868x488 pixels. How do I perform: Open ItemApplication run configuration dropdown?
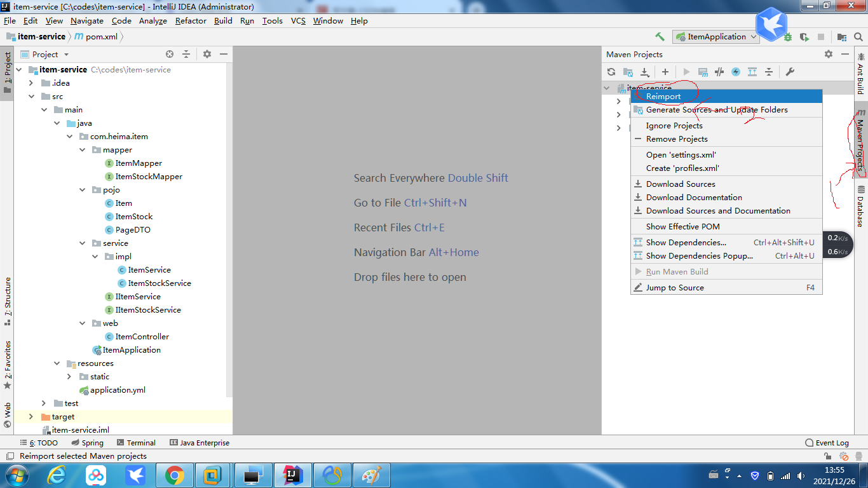[717, 37]
